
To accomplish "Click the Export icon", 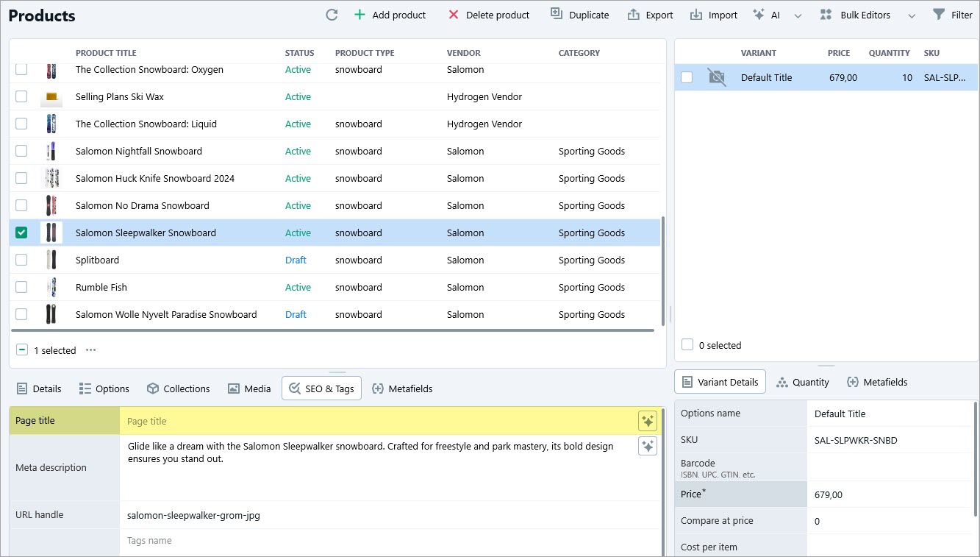I will (633, 15).
